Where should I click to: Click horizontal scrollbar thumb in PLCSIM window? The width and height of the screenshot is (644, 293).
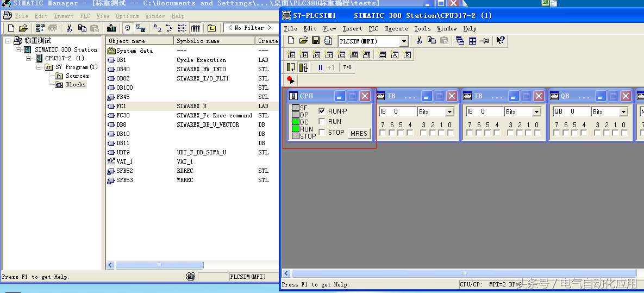464,273
